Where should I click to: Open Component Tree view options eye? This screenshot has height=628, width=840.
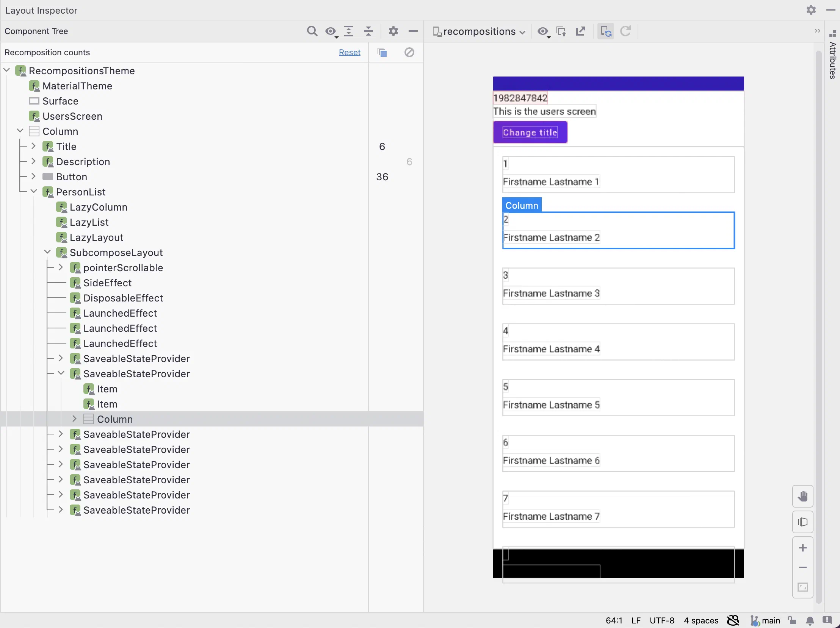pyautogui.click(x=331, y=31)
